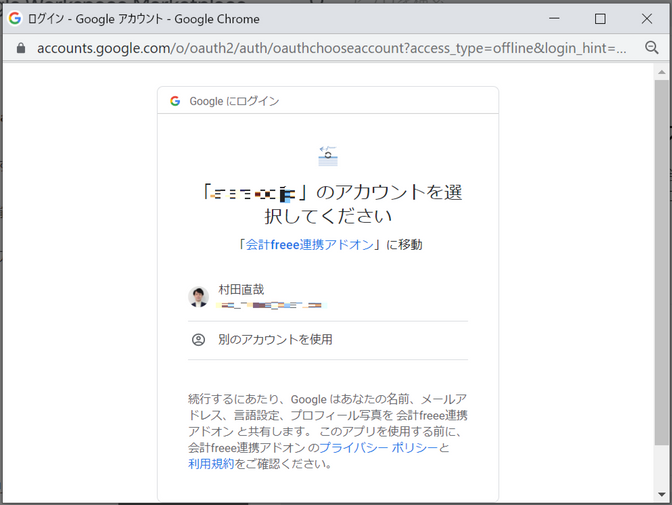The height and width of the screenshot is (505, 672).
Task: Click the lock icon in the address bar
Action: coord(21,48)
